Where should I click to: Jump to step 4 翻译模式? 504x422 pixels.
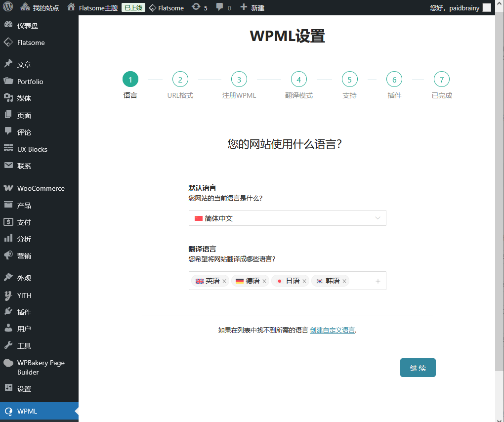(299, 80)
